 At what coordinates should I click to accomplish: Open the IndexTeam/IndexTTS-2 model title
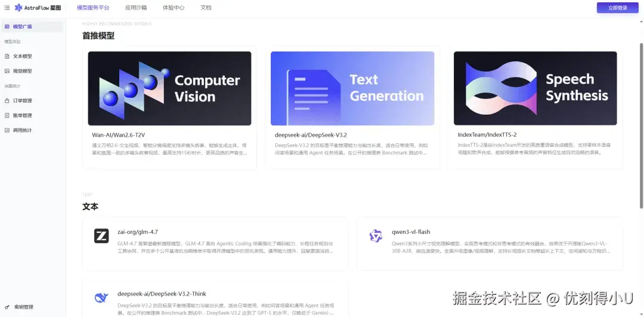click(x=487, y=135)
